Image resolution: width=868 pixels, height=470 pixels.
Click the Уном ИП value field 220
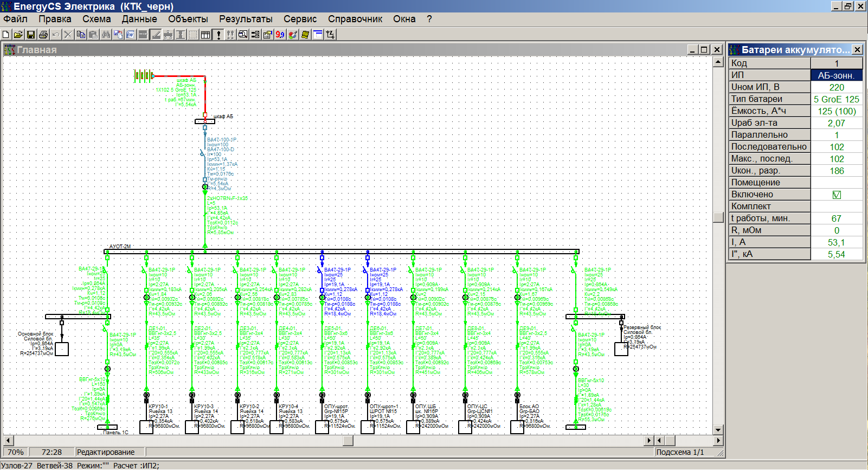[x=837, y=87]
